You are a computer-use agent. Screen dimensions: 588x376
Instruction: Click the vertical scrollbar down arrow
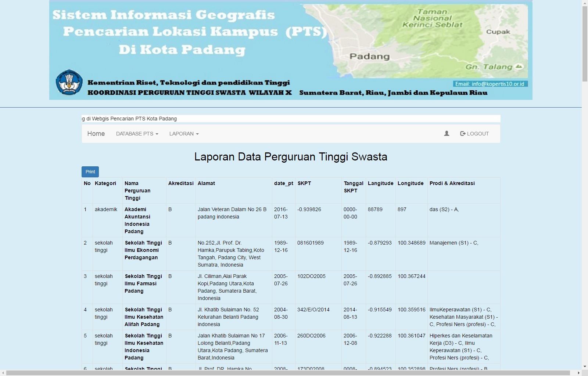pyautogui.click(x=585, y=366)
